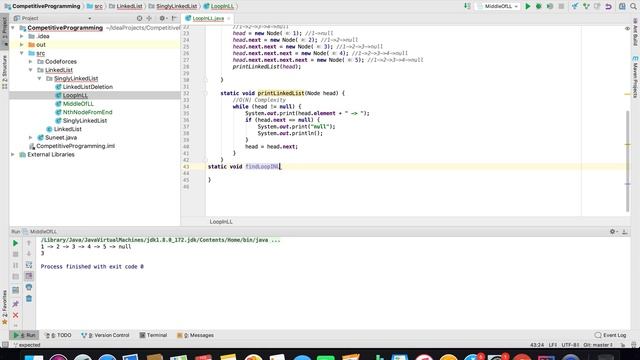This screenshot has width=640, height=360.
Task: Open the Terminal tool window tab
Action: click(x=153, y=335)
